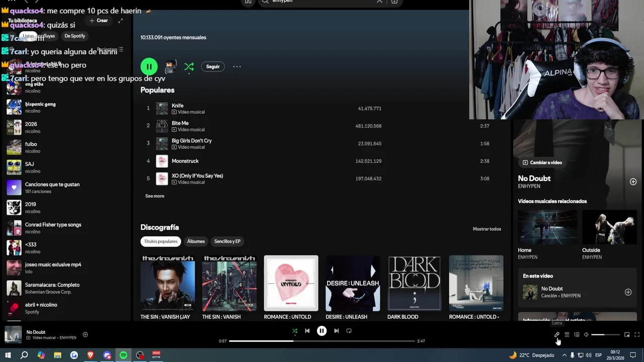Click the small artist preview thumbnail

[171, 66]
